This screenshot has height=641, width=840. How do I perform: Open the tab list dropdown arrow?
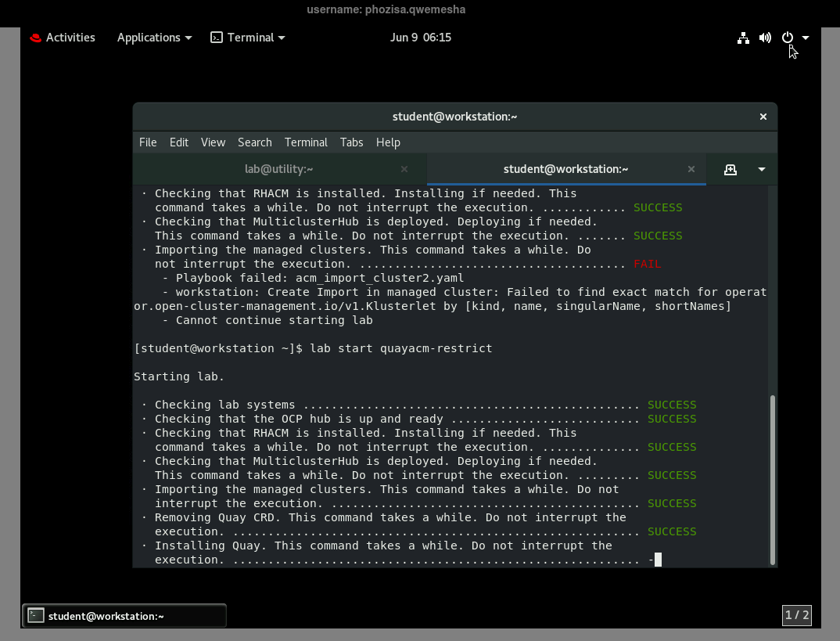pos(761,169)
